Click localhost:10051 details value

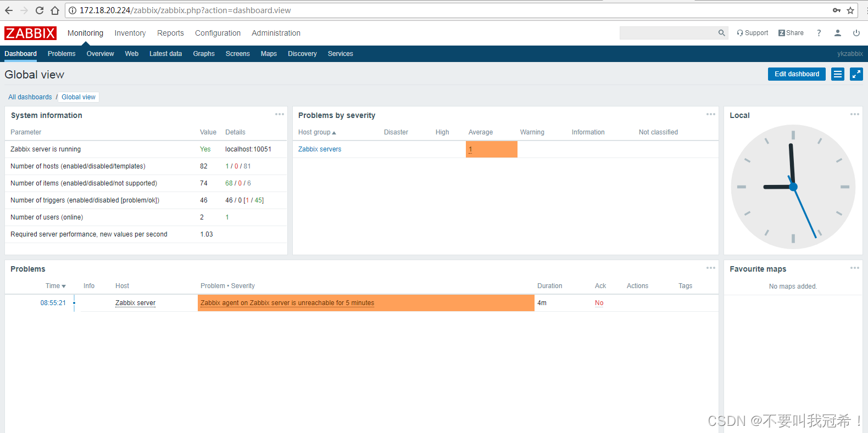pyautogui.click(x=248, y=149)
